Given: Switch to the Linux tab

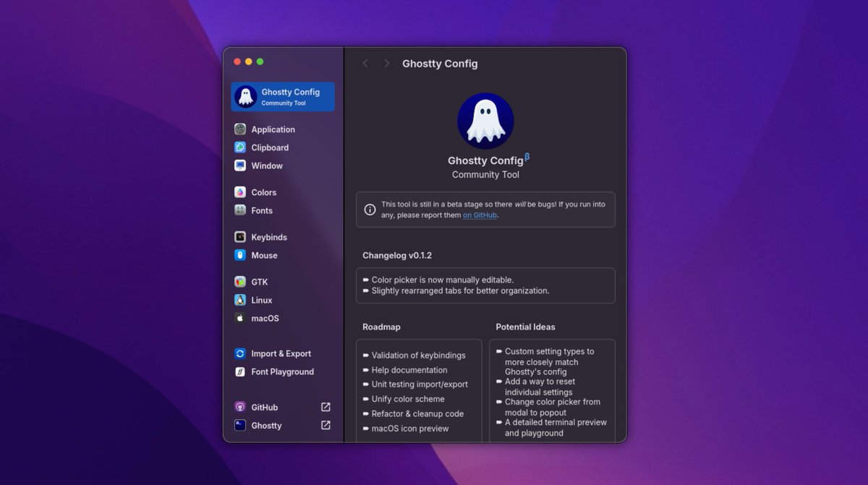Looking at the screenshot, I should pyautogui.click(x=262, y=300).
